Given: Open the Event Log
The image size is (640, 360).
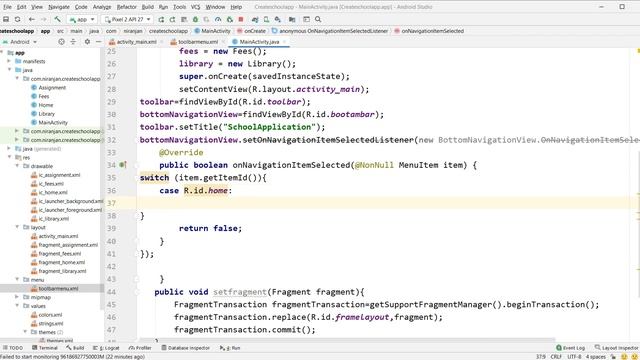Looking at the screenshot, I should [x=571, y=348].
